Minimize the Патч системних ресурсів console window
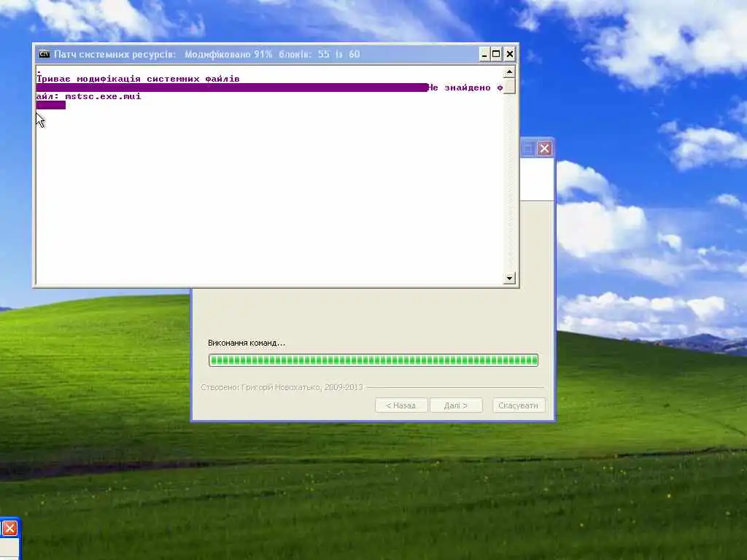The height and width of the screenshot is (560, 747). point(484,54)
